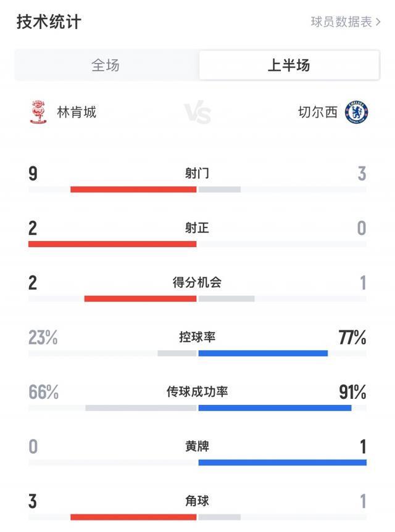Click the 控球率 possession bar
Image resolution: width=395 pixels, height=532 pixels.
coord(197,354)
